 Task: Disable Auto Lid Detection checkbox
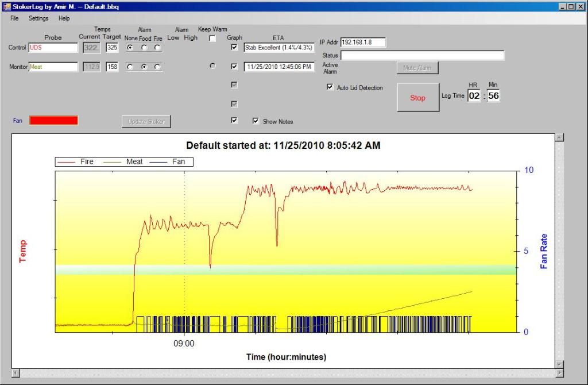pyautogui.click(x=330, y=87)
